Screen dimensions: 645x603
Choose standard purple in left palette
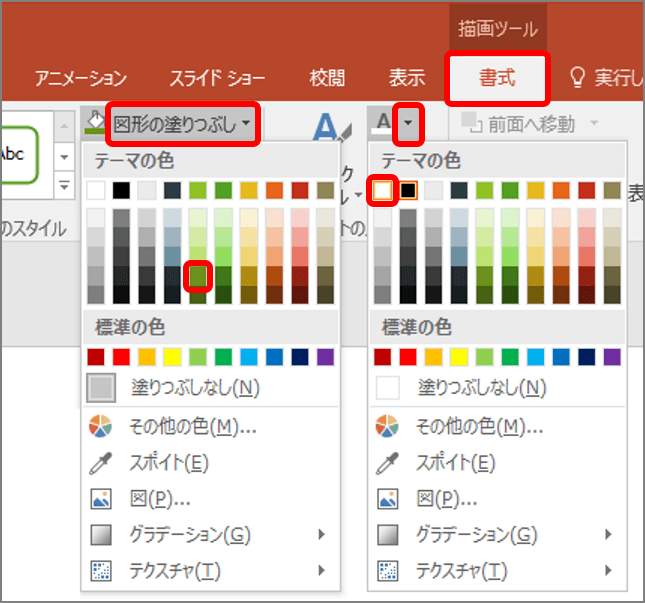(325, 357)
